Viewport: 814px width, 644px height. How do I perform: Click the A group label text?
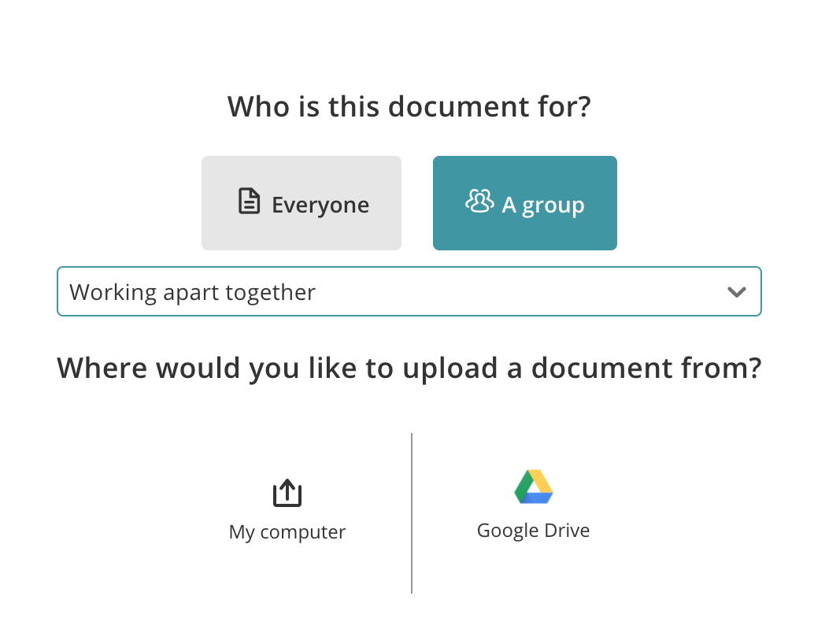[x=543, y=205]
